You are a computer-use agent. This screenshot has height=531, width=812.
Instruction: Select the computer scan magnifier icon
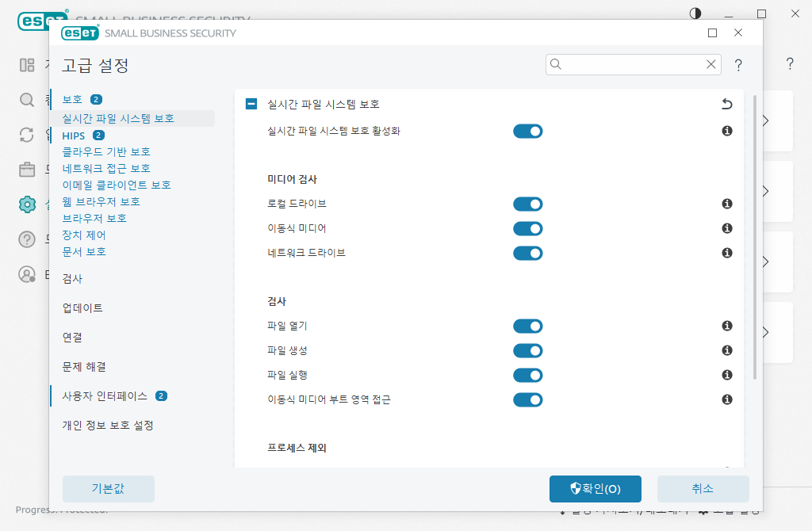[x=26, y=100]
